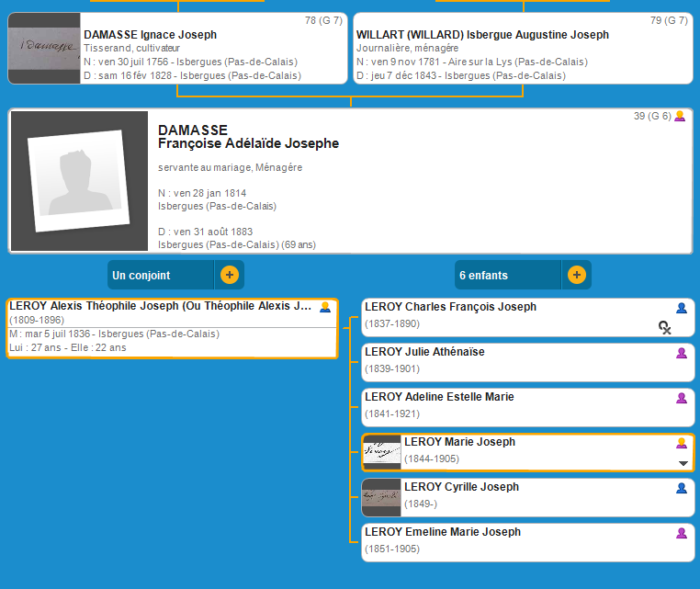
Task: Click the signature thumbnail of Marie Joseph Leroy
Action: (381, 452)
